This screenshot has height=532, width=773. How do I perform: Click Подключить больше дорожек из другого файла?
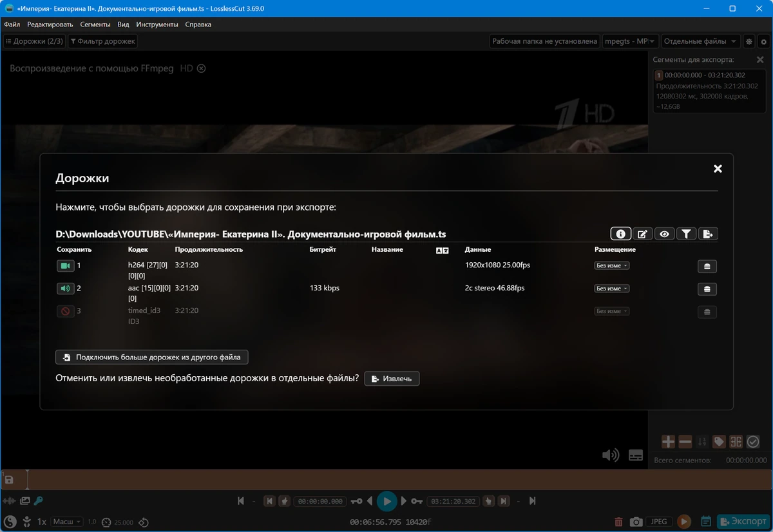point(152,357)
